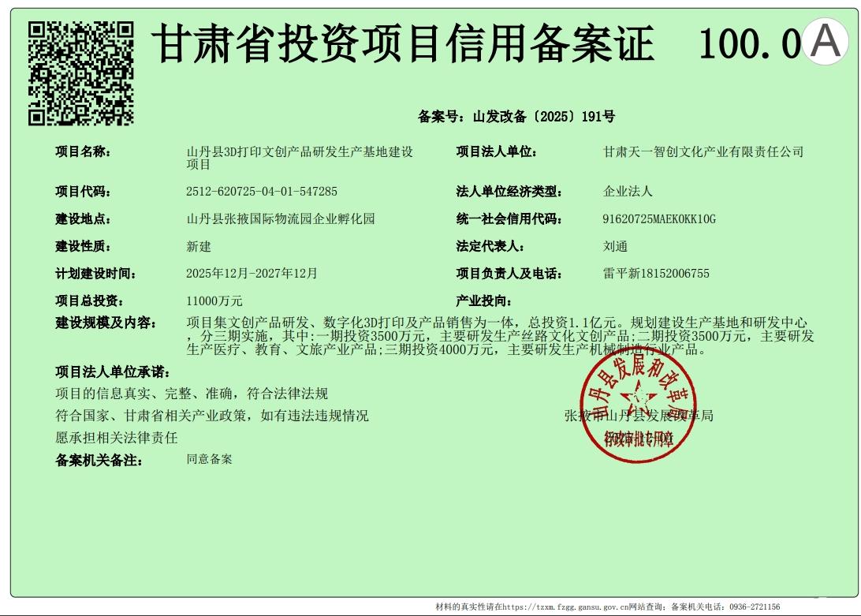Click the circled letter A grade badge
The image size is (861, 616).
click(826, 43)
